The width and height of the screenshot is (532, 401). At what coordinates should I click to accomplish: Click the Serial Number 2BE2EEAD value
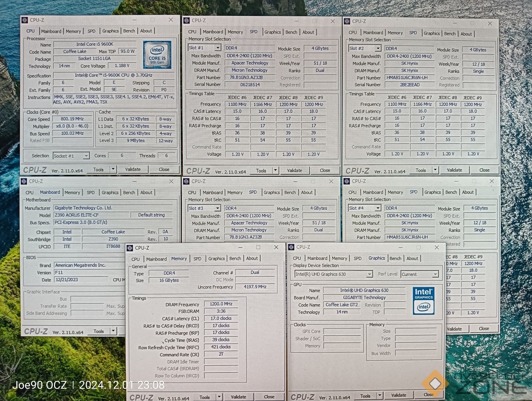click(x=410, y=85)
